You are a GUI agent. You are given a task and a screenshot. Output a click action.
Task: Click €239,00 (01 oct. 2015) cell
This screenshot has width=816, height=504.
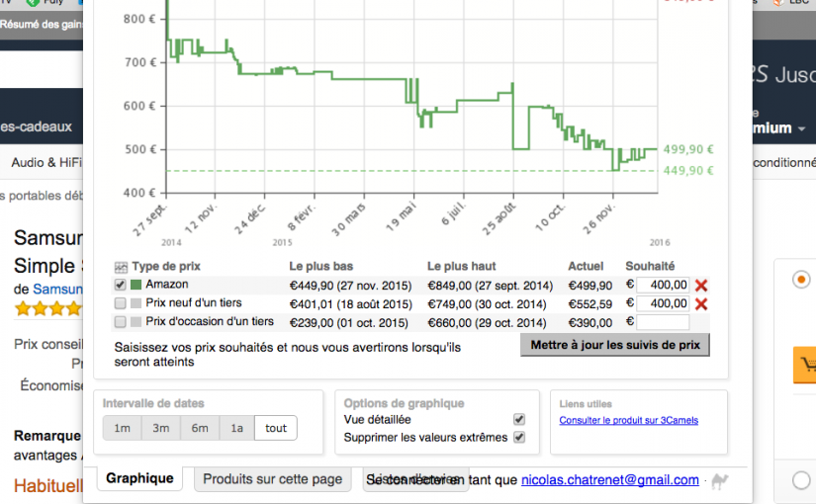coord(349,323)
